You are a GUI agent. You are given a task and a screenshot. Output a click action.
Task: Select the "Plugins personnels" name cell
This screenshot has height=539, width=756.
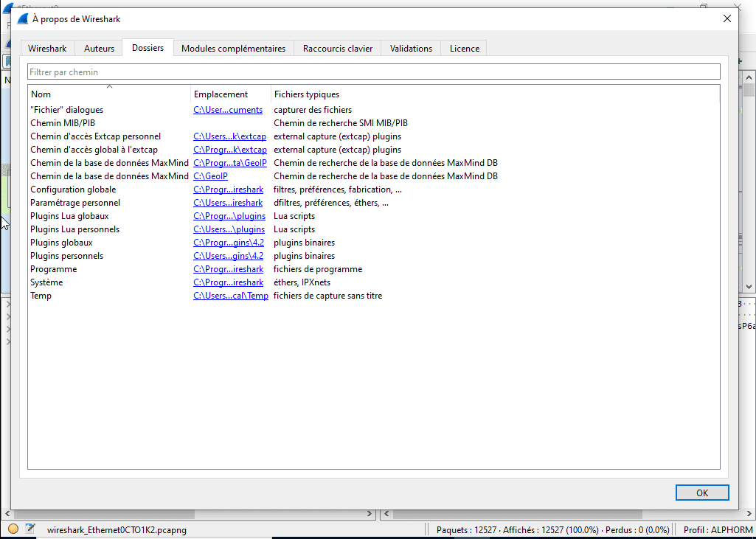[66, 256]
